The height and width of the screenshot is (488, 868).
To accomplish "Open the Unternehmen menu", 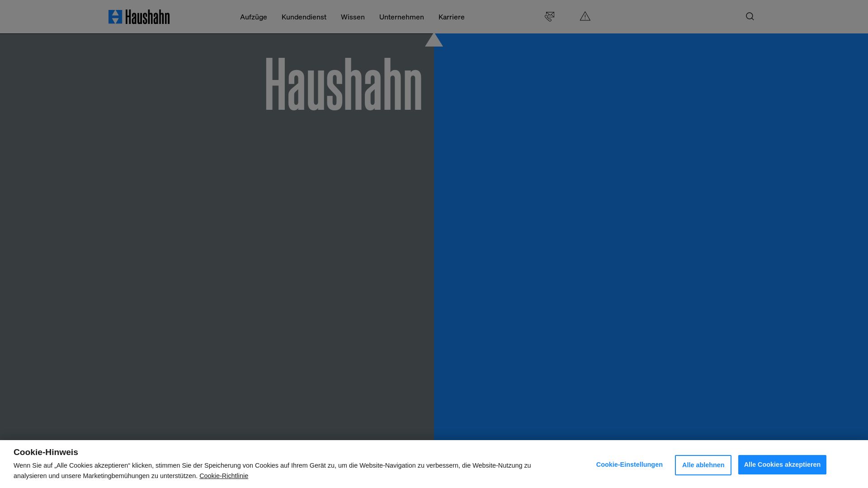I will coord(401,17).
